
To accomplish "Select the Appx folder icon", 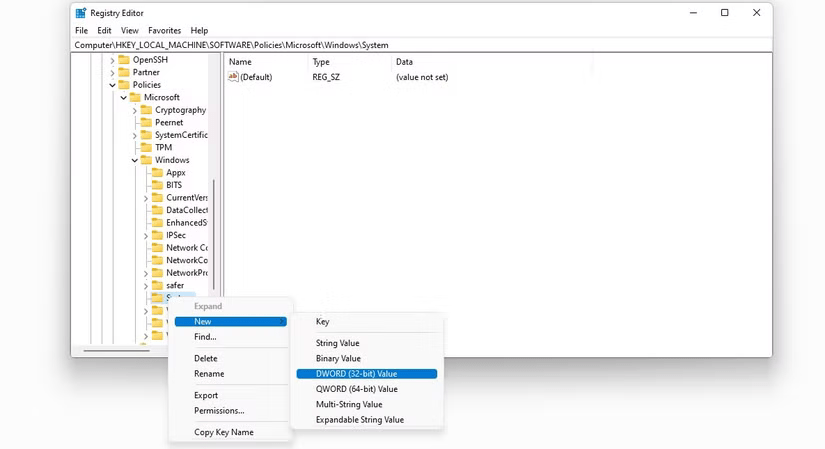I will coord(156,172).
